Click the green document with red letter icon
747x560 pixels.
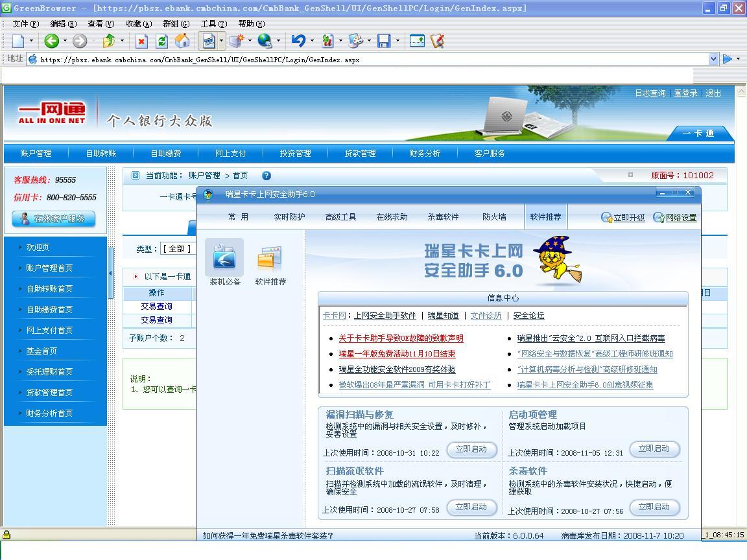pyautogui.click(x=327, y=41)
